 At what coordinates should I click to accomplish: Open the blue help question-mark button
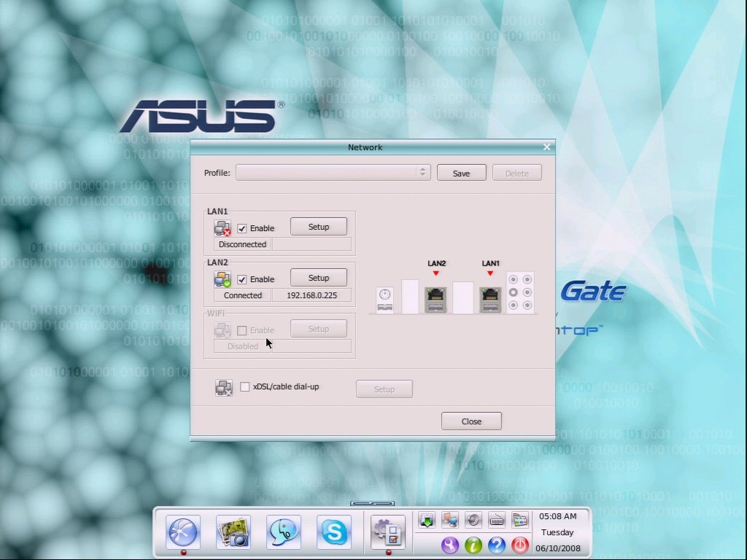point(497,545)
